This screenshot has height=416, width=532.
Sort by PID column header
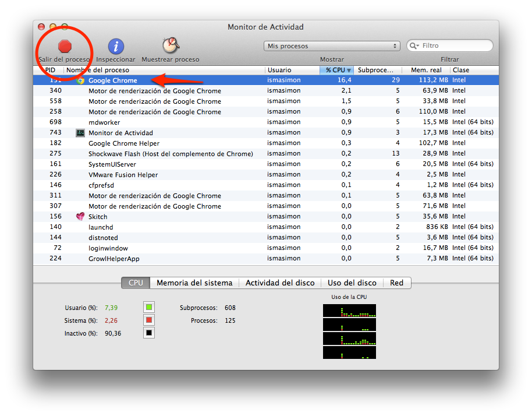coord(49,70)
